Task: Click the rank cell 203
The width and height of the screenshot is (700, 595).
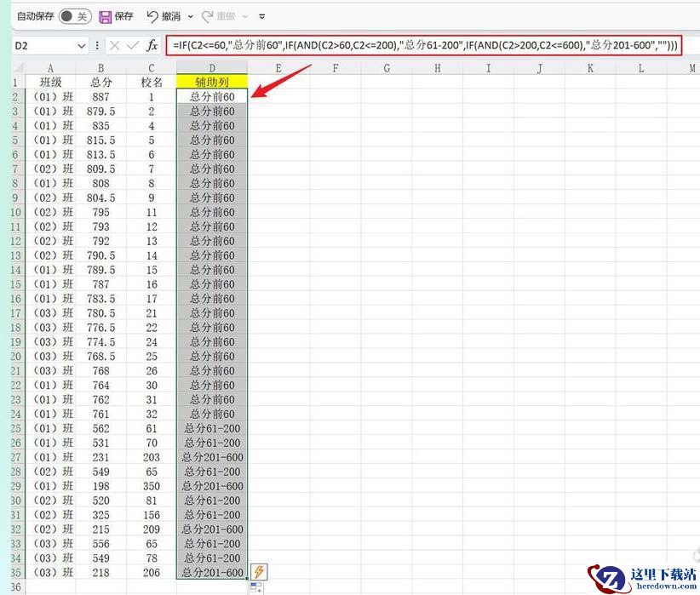Action: [x=152, y=457]
